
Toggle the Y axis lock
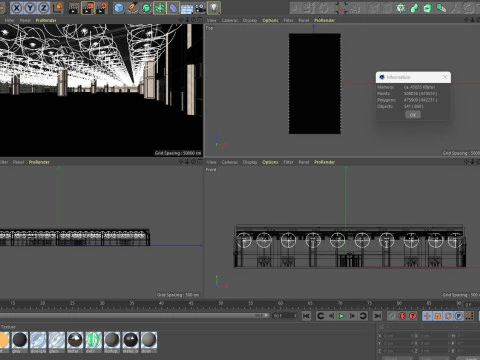[x=30, y=8]
